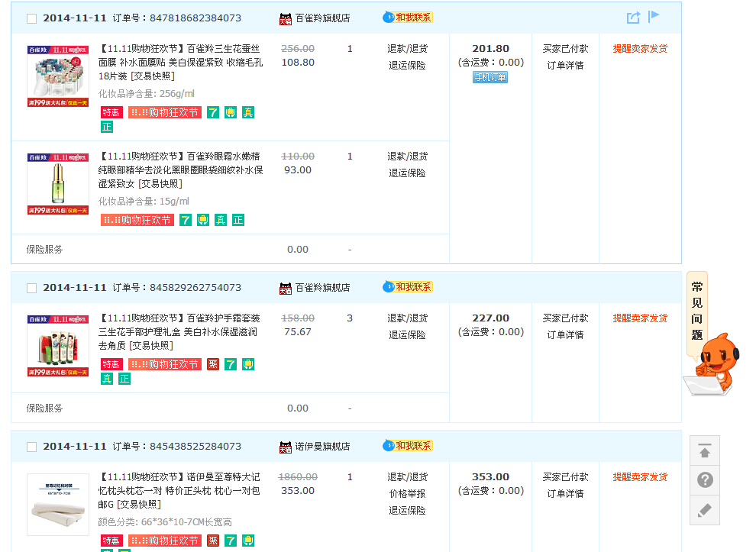Click 特惠 badge on the 护手霜套装 item
Screen dimensions: 756x552
111,364
